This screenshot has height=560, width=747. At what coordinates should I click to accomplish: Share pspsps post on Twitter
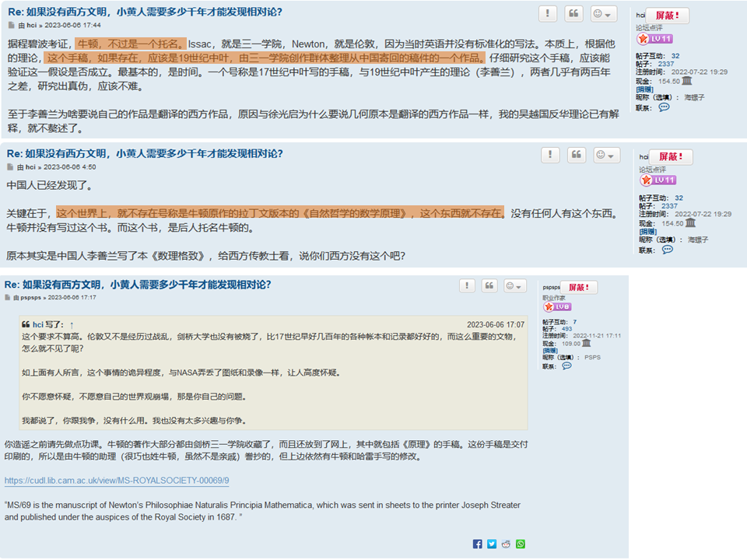492,544
